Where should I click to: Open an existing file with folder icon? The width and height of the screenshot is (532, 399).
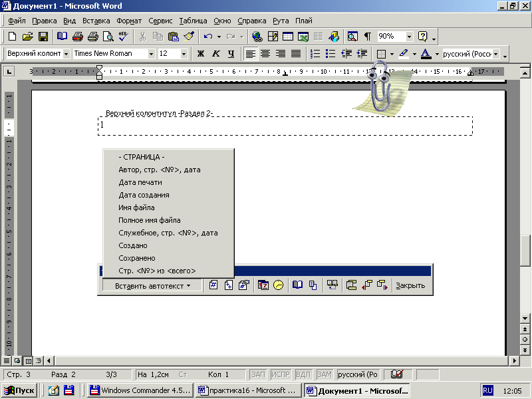pos(27,37)
